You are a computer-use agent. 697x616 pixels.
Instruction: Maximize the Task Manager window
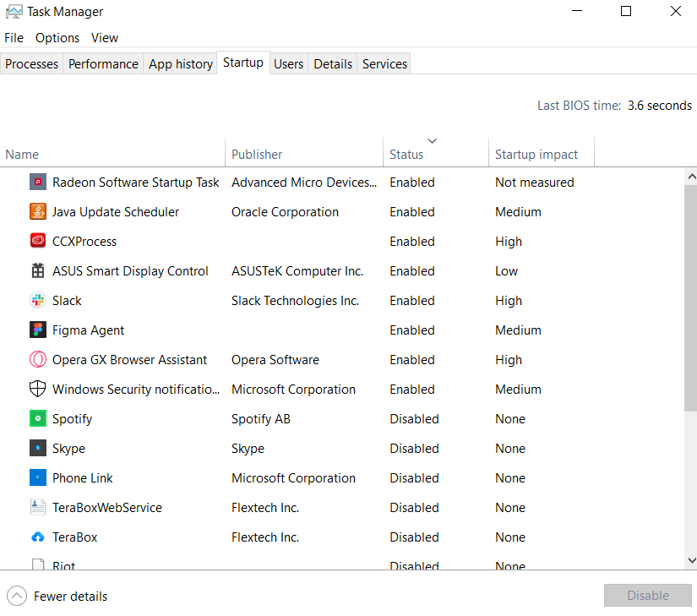point(626,11)
